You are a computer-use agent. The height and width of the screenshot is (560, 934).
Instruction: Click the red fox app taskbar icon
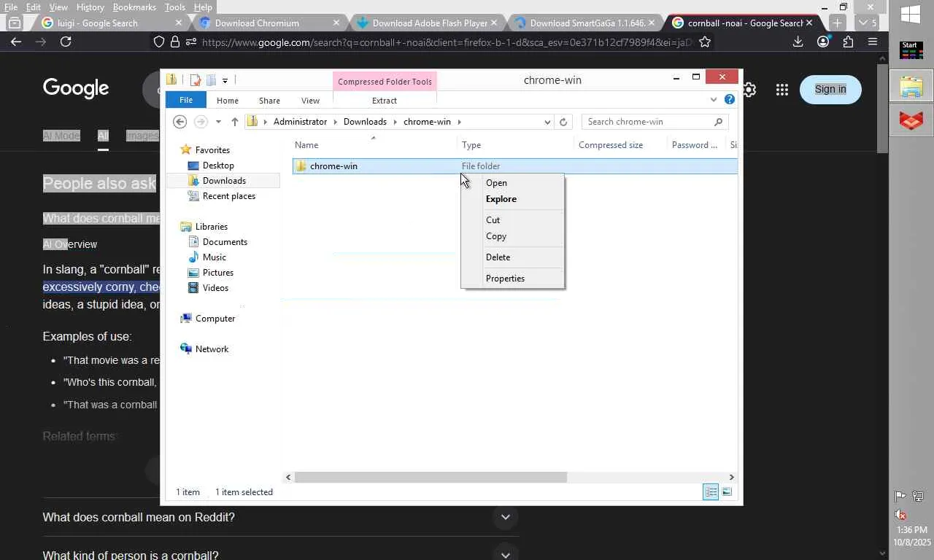click(x=911, y=120)
